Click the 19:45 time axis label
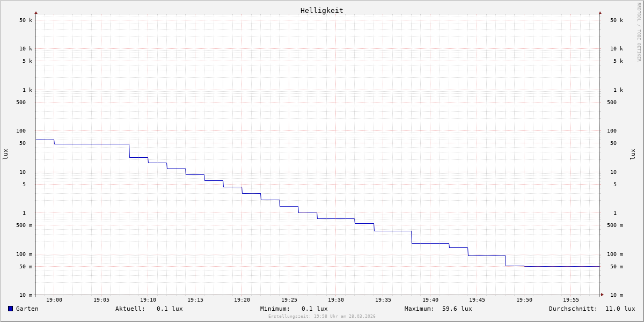644x322 pixels. pyautogui.click(x=477, y=300)
